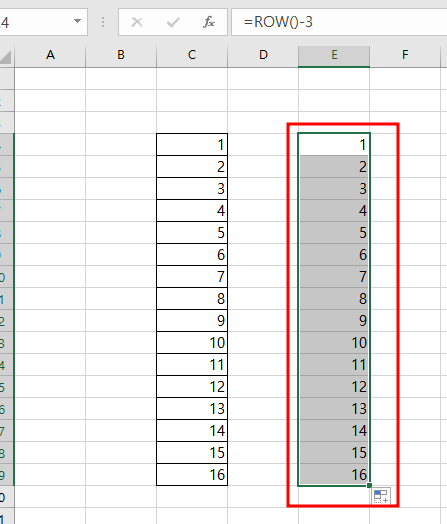Select the cell with 14 in column C
The height and width of the screenshot is (524, 447).
click(192, 430)
